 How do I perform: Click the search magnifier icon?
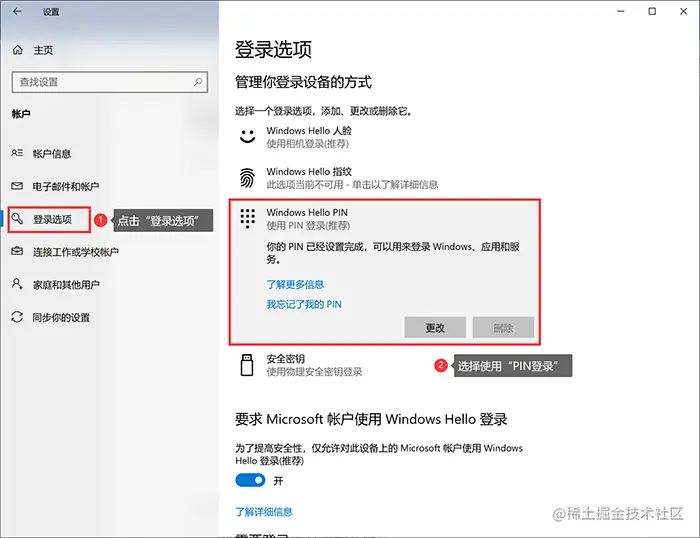[198, 82]
